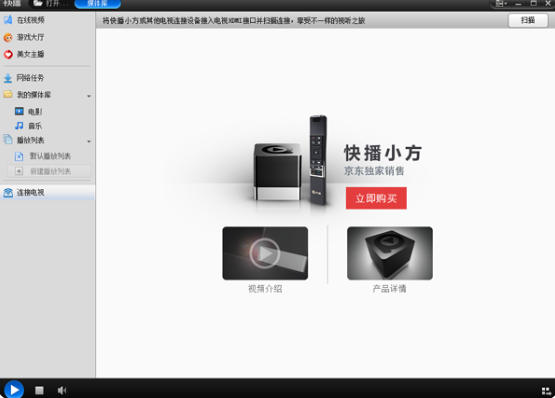Open 游戏大厅 game hall
This screenshot has width=555, height=398.
point(24,37)
